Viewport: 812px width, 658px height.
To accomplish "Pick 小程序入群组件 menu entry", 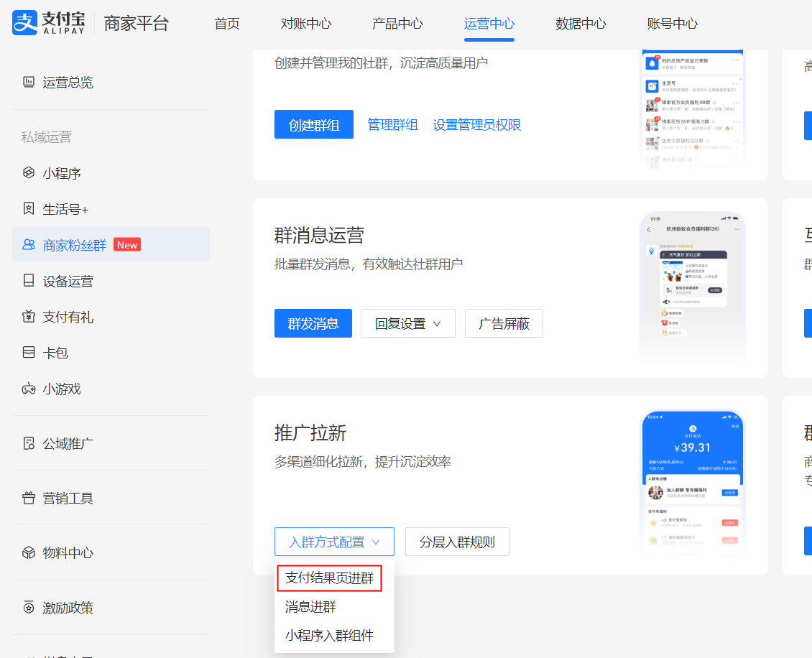I will [329, 636].
